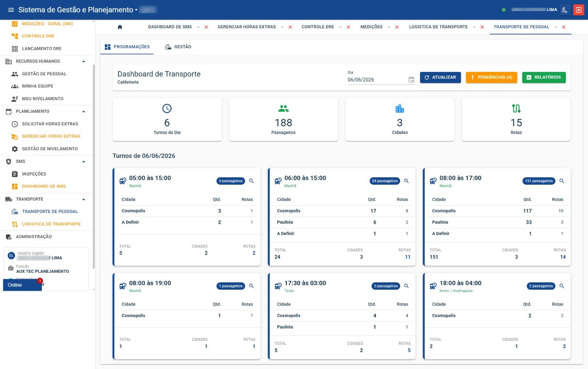Open dropdown arrow of TRANSPORTE DE PESSOAL tab
The width and height of the screenshot is (588, 369).
pyautogui.click(x=556, y=27)
